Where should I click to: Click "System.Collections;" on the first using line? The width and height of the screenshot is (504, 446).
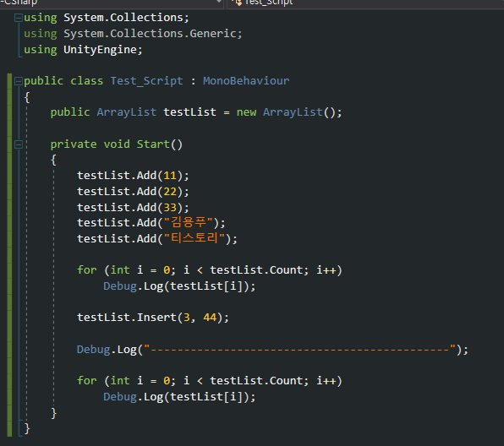click(126, 18)
